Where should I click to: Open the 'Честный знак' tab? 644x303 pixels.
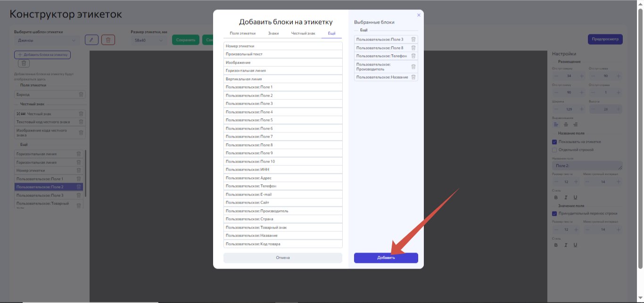click(303, 33)
